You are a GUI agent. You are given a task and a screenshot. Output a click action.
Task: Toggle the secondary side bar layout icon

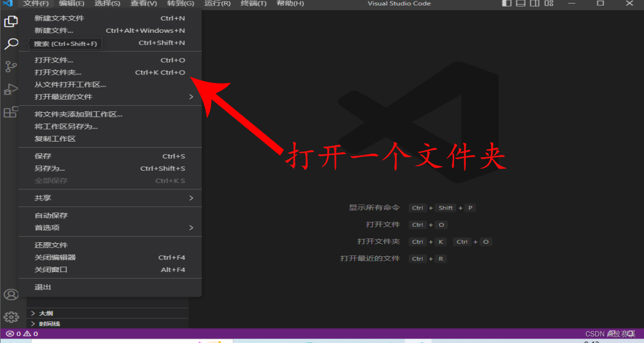(x=535, y=4)
